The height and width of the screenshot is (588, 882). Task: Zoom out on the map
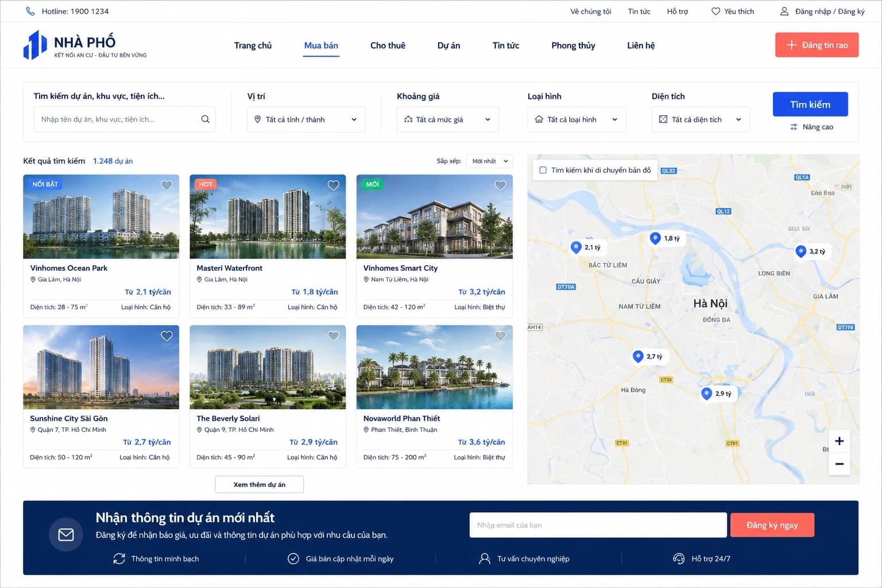click(839, 464)
